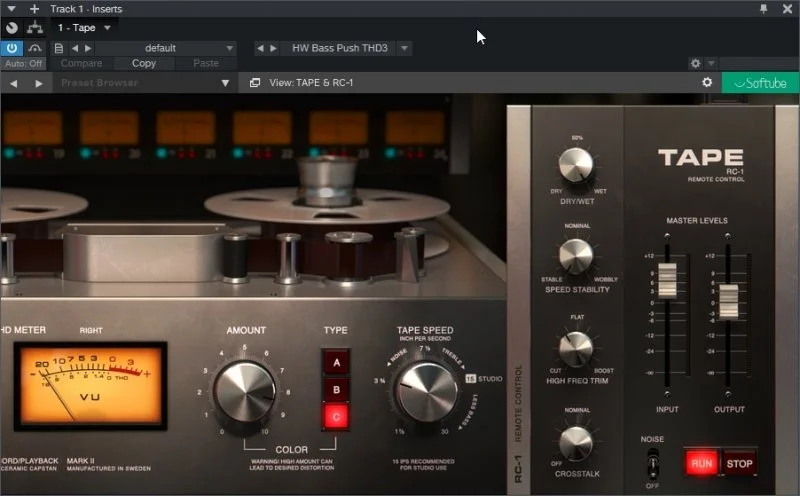
Task: Click the Compare button
Action: pos(81,63)
